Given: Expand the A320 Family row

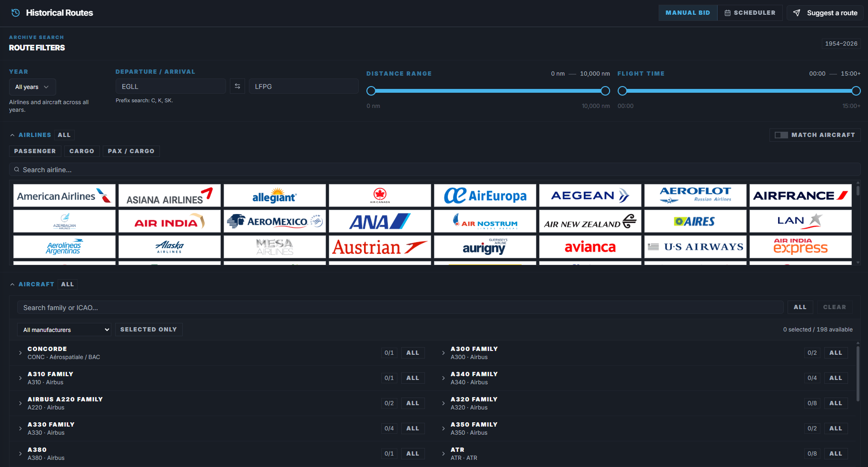Looking at the screenshot, I should [x=444, y=403].
